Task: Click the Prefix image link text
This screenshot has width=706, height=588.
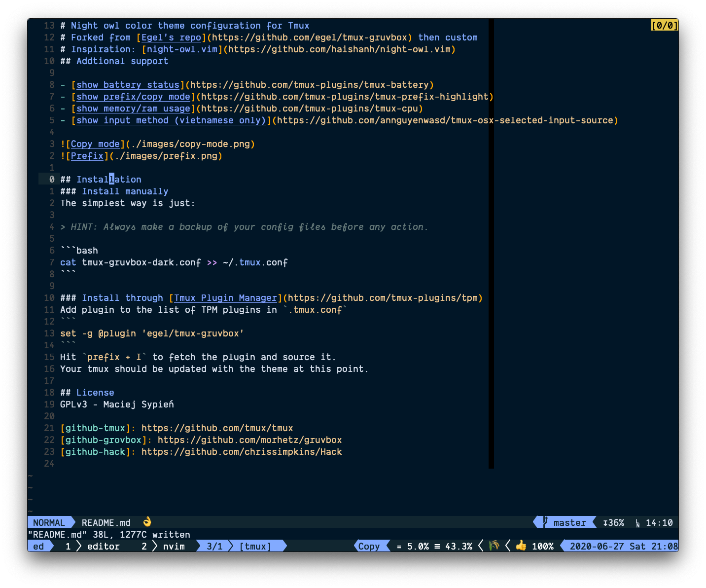Action: tap(87, 156)
